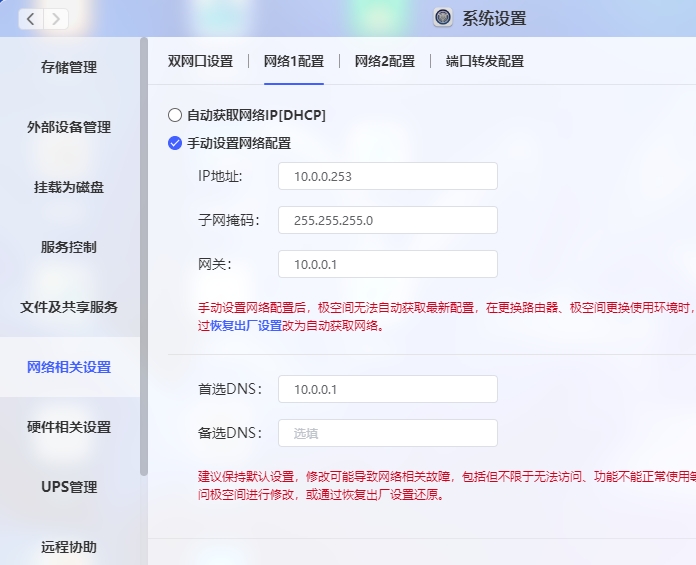Image resolution: width=696 pixels, height=565 pixels.
Task: Select automatic DHCP IP radio button
Action: (175, 115)
